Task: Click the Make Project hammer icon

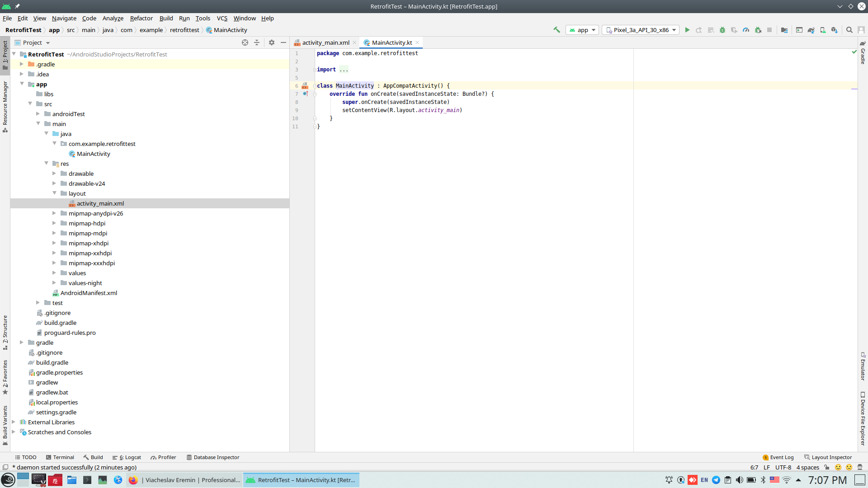Action: (x=557, y=30)
